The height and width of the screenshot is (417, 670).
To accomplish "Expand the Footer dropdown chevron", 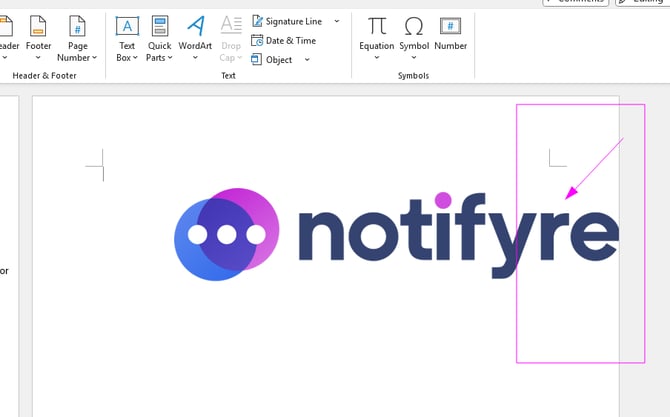I will pos(38,58).
